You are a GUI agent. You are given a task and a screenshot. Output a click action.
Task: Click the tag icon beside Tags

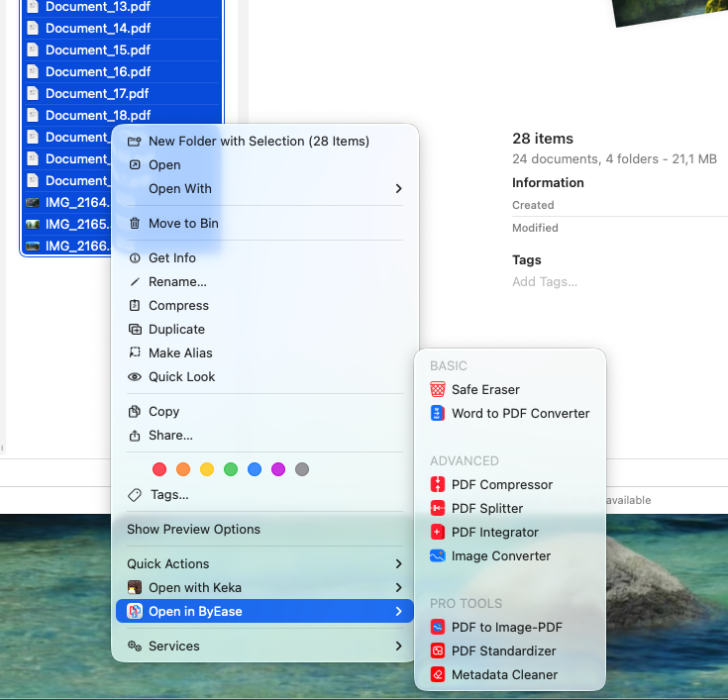pyautogui.click(x=135, y=495)
